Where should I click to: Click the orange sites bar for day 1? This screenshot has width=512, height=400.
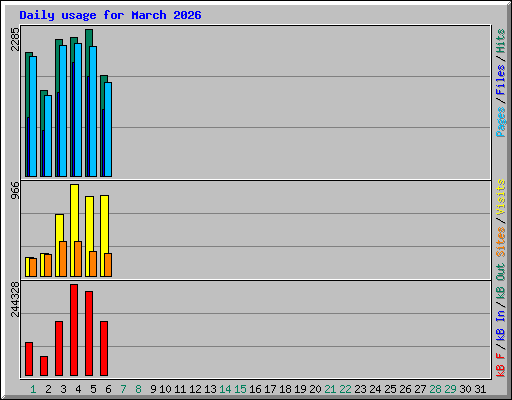[33, 267]
